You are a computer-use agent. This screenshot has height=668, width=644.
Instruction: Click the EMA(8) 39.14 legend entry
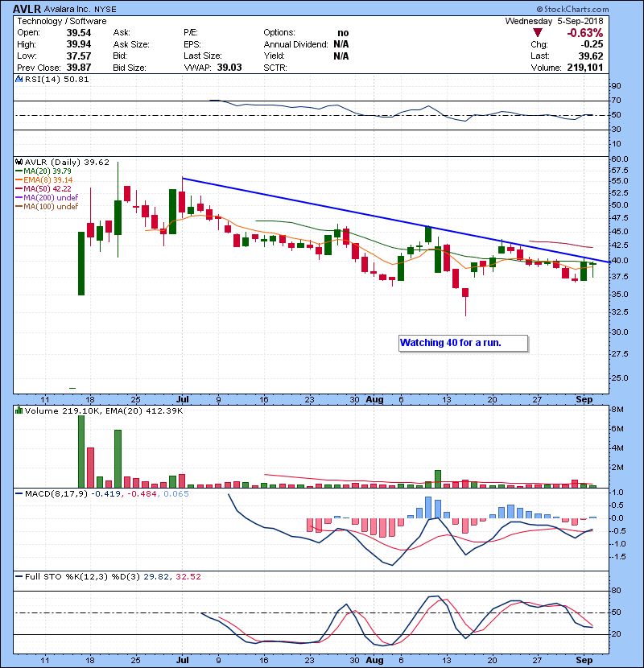[x=44, y=179]
